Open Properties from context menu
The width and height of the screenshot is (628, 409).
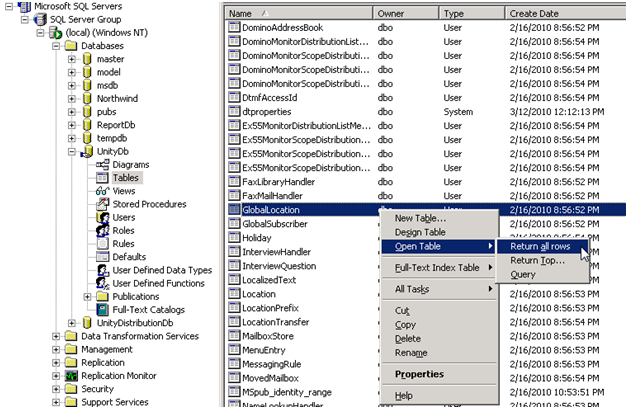point(439,374)
